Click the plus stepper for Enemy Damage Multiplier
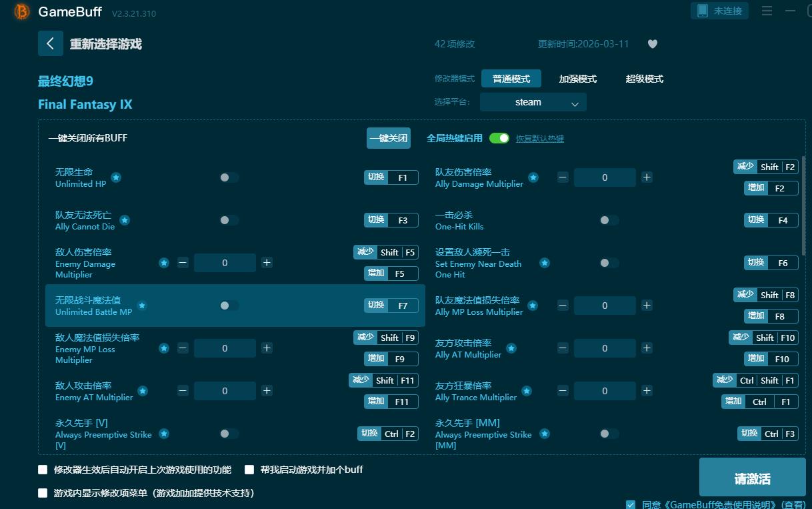Screen dimensions: 812x509 tap(268, 263)
